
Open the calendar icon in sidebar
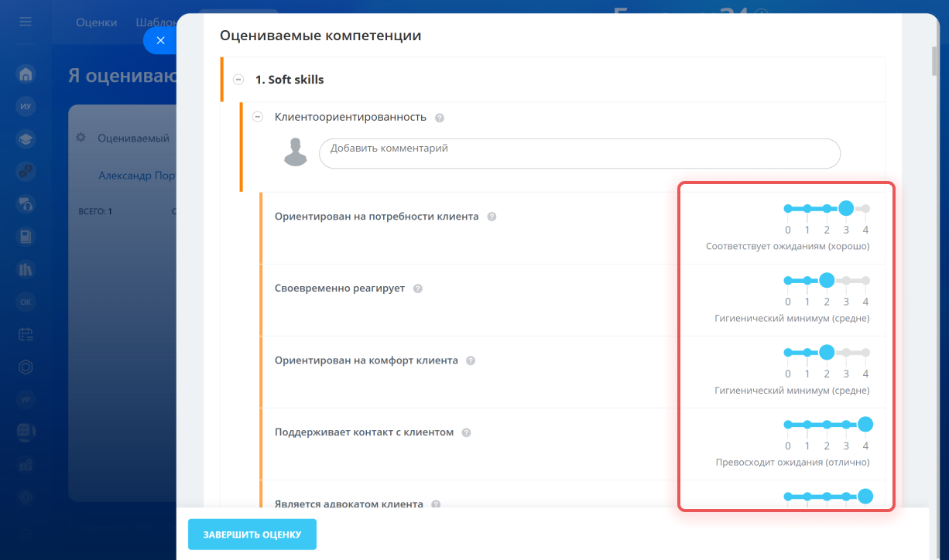[26, 335]
